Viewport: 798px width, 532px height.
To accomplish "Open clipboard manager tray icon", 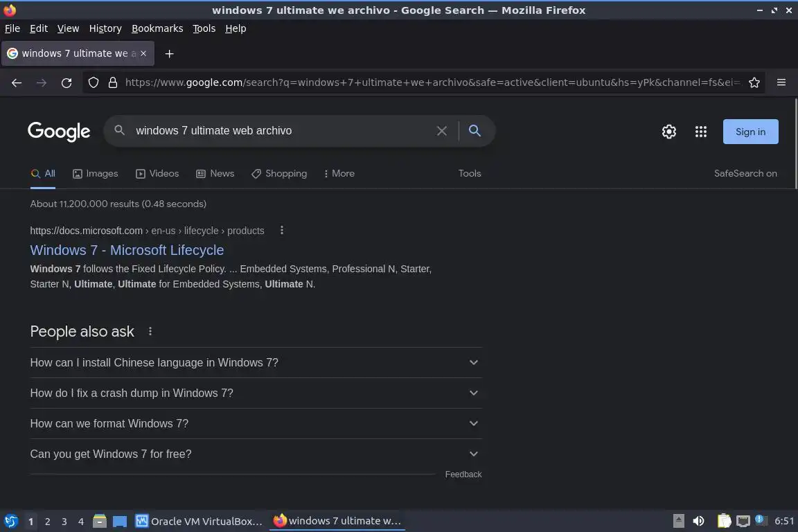I will 724,521.
